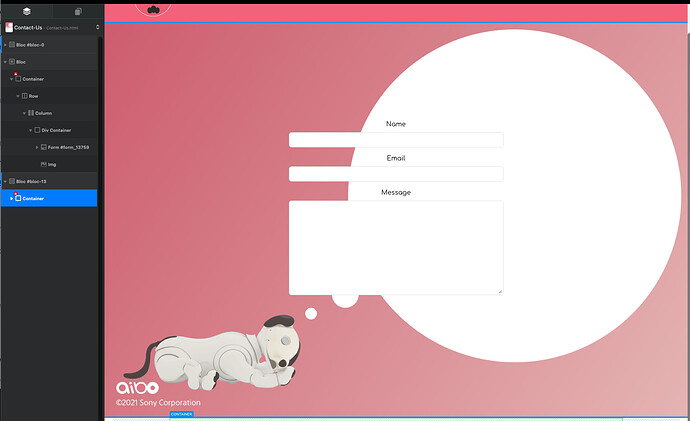Click the blue CONTAINER tag on canvas

(x=181, y=414)
